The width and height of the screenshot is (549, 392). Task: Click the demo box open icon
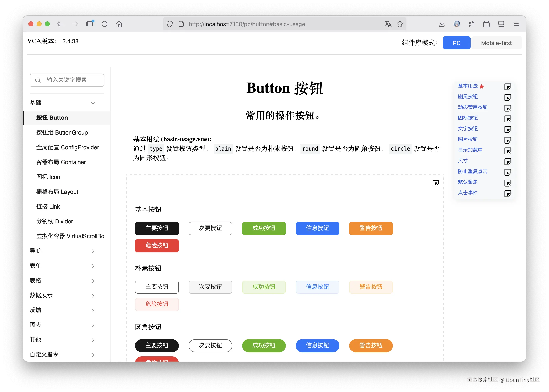435,183
